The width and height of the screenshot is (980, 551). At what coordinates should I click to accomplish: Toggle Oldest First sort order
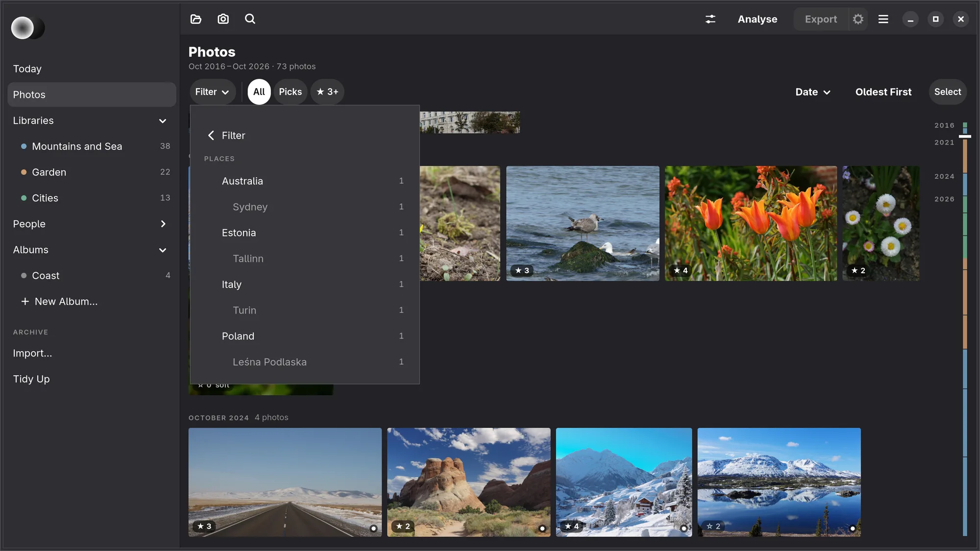click(883, 92)
